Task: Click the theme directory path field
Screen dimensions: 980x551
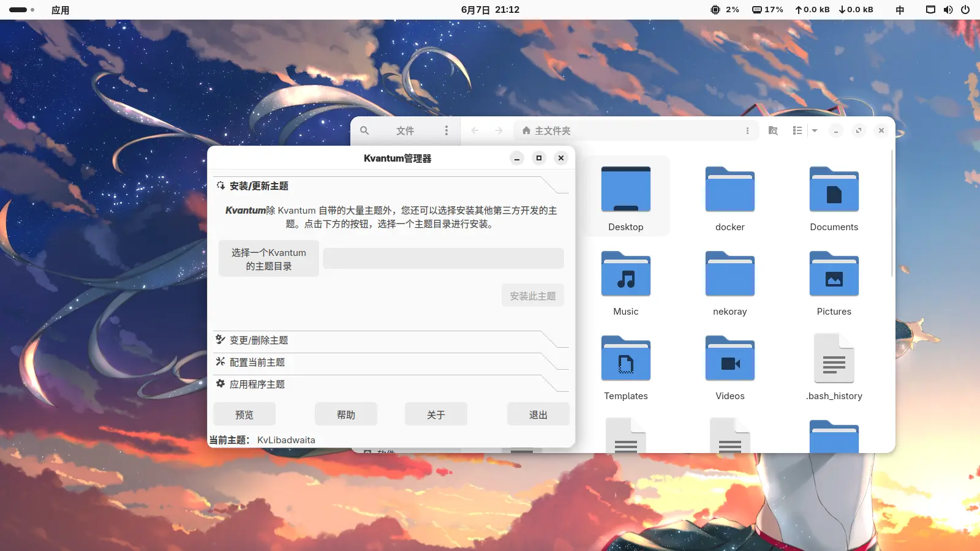Action: (x=443, y=258)
